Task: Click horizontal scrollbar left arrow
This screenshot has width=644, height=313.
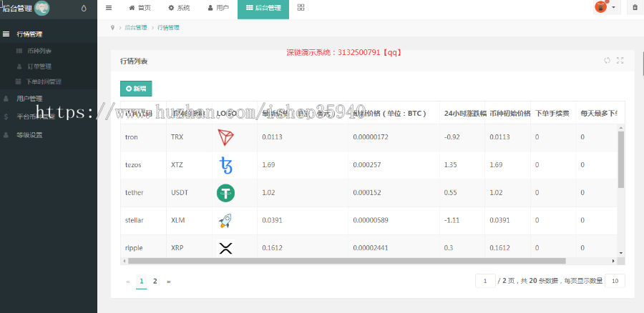Action: tap(124, 261)
